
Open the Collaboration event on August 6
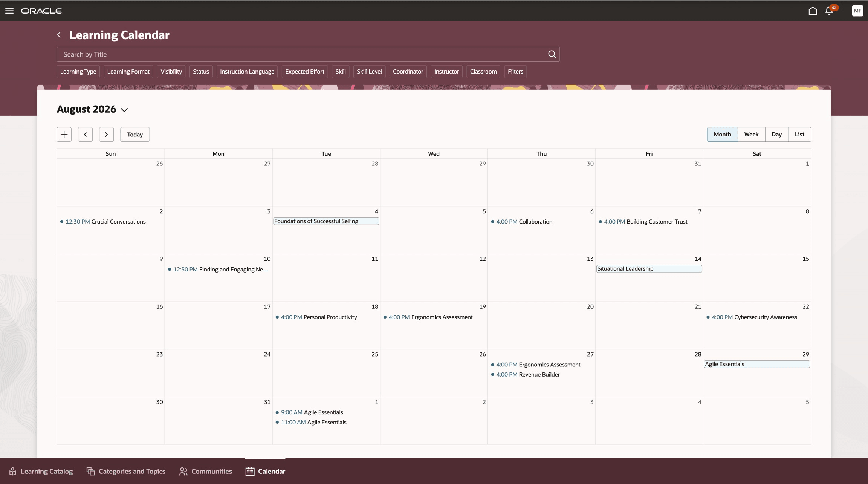click(x=521, y=222)
